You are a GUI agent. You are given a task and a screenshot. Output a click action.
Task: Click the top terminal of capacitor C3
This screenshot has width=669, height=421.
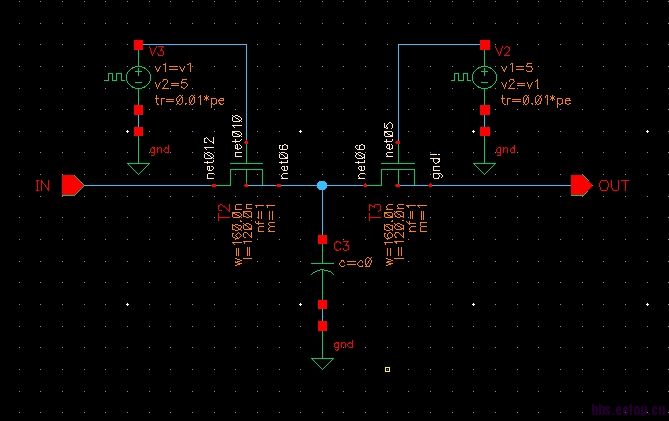coord(322,240)
